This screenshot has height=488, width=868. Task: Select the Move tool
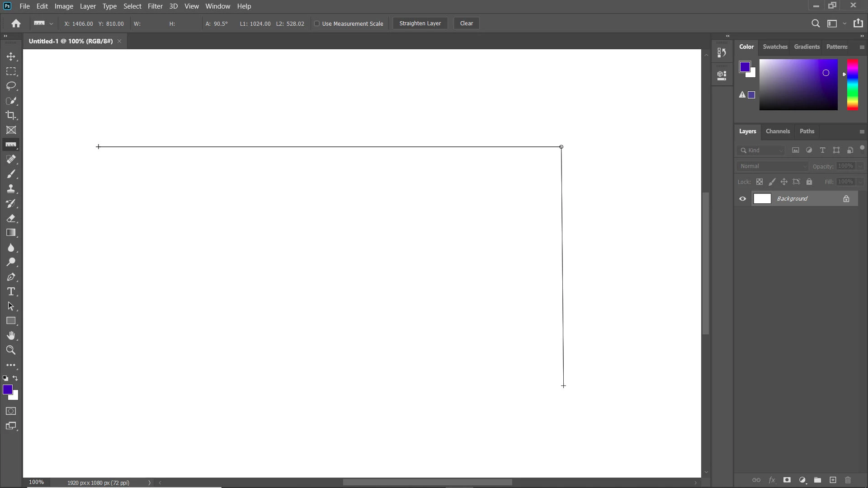pyautogui.click(x=11, y=57)
